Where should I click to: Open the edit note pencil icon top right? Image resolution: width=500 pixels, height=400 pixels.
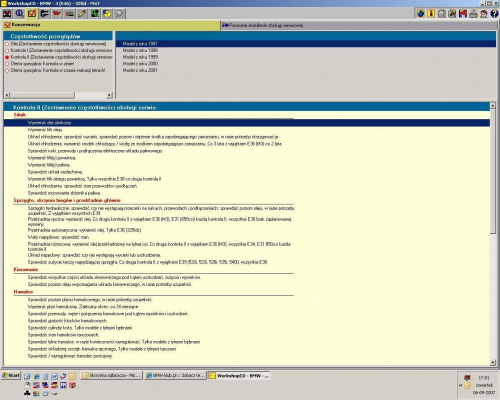[x=452, y=14]
